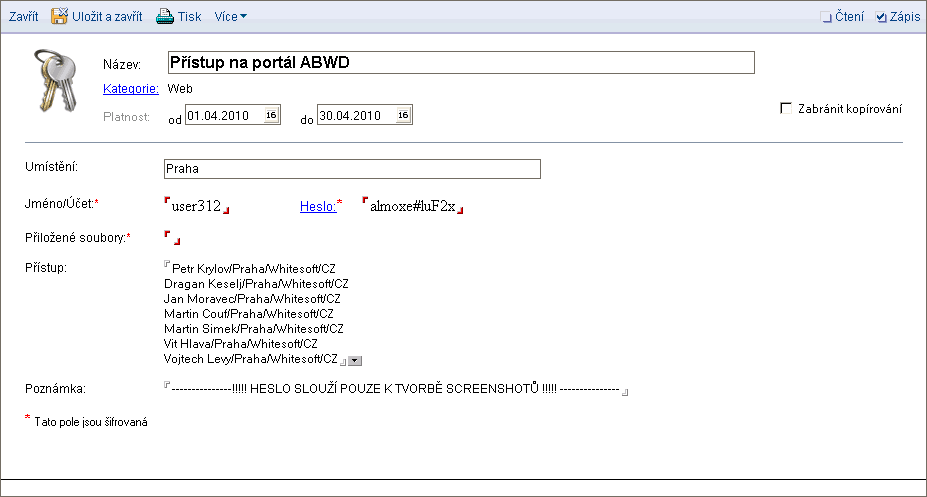
Task: Click Zavřít to close the document
Action: pos(24,17)
